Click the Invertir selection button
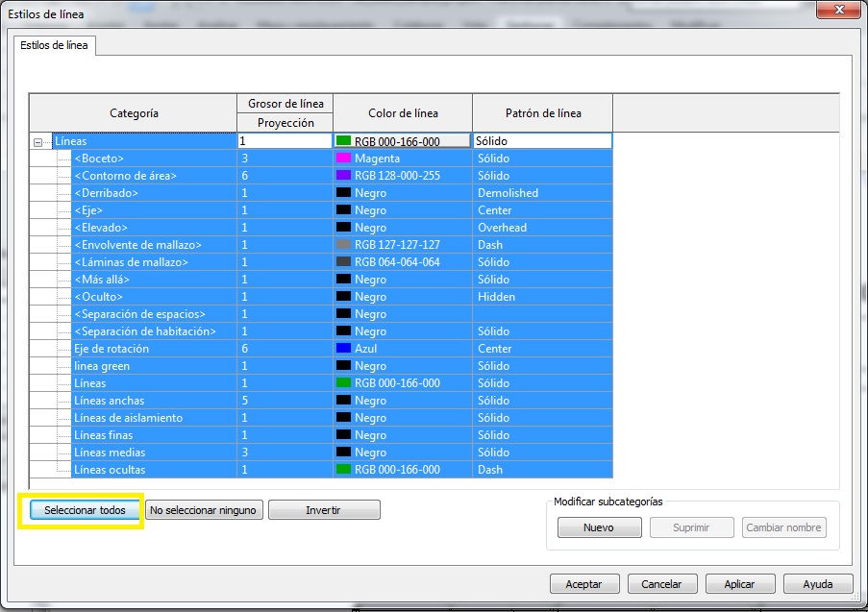The width and height of the screenshot is (868, 612). (x=324, y=510)
